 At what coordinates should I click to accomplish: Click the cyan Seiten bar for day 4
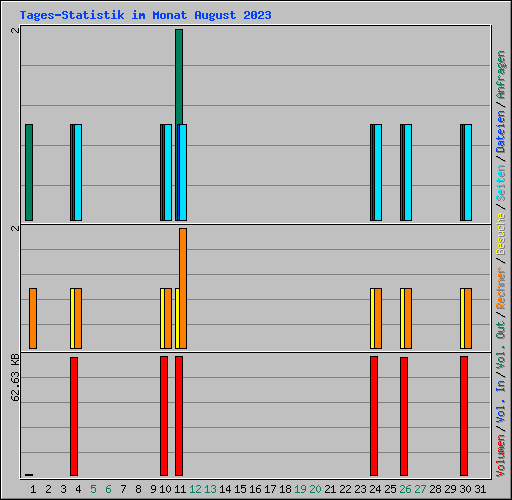pyautogui.click(x=78, y=172)
